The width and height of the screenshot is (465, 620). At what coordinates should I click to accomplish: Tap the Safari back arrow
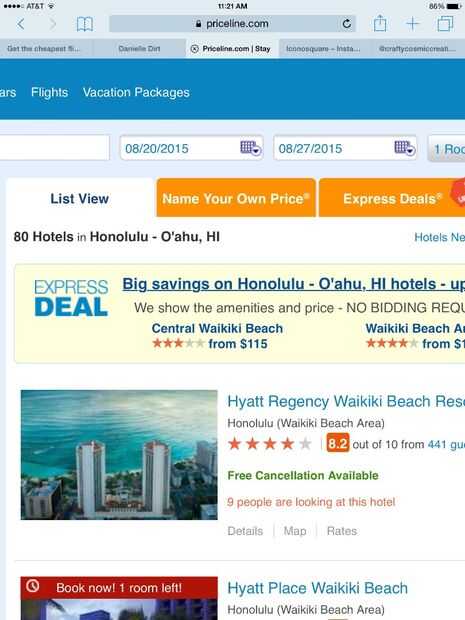coord(21,24)
